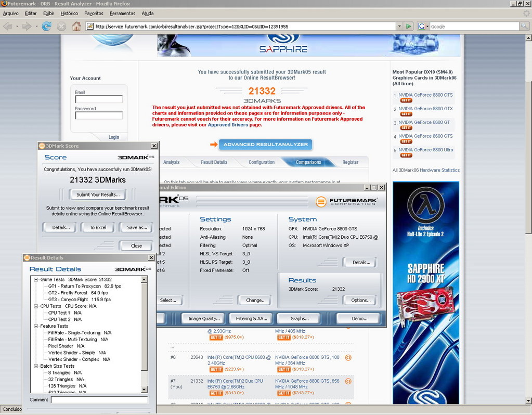This screenshot has height=415, width=532.
Task: Collapse the CPU Tests tree node
Action: pos(36,306)
